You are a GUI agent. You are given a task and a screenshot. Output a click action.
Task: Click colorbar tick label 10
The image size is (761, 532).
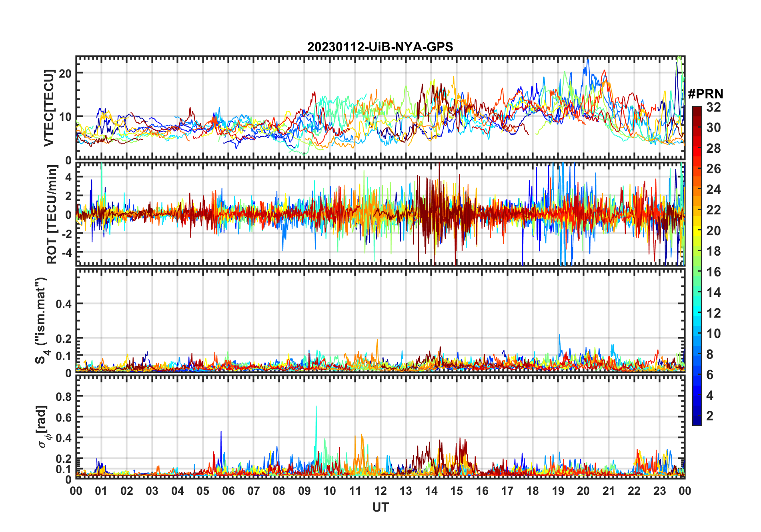713,334
